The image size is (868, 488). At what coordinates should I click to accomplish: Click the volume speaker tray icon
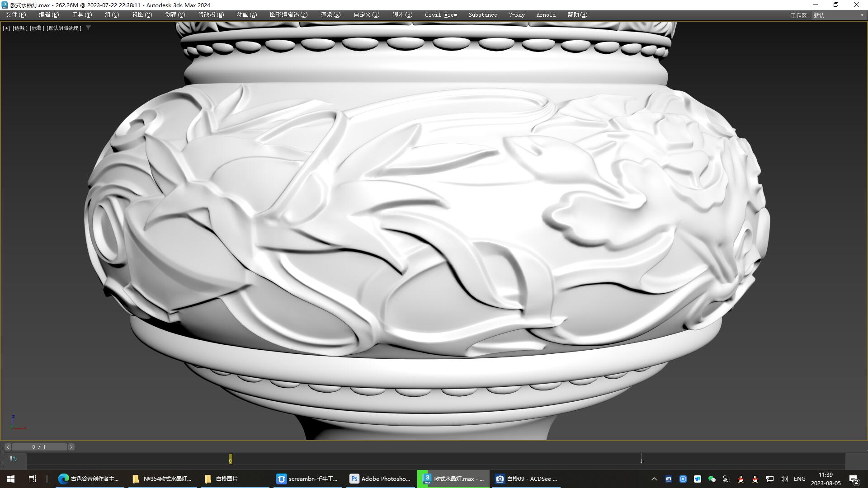(x=784, y=479)
